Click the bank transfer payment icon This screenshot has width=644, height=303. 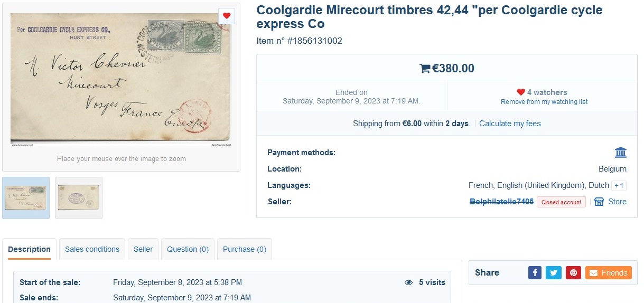tap(621, 153)
